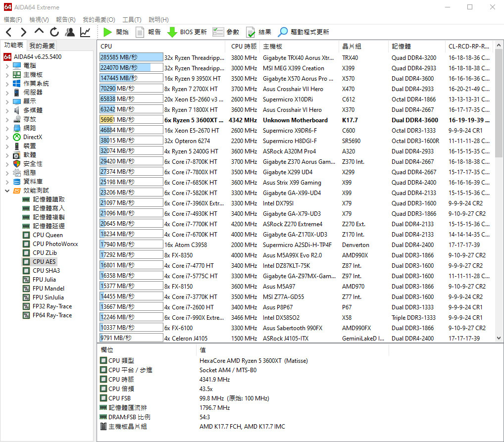504x442 pixels.
Task: Click the highlighted 56961 MB/秒 result bar
Action: (x=131, y=120)
